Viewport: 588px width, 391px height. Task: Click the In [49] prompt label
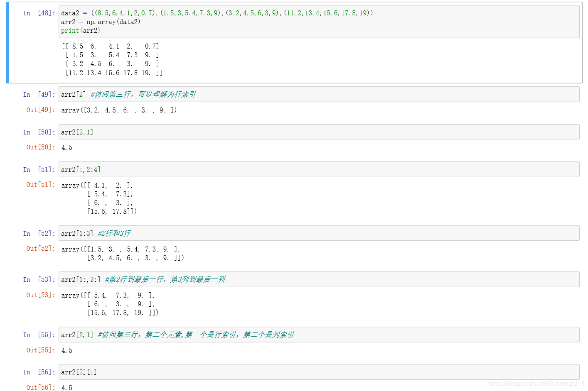pyautogui.click(x=39, y=95)
